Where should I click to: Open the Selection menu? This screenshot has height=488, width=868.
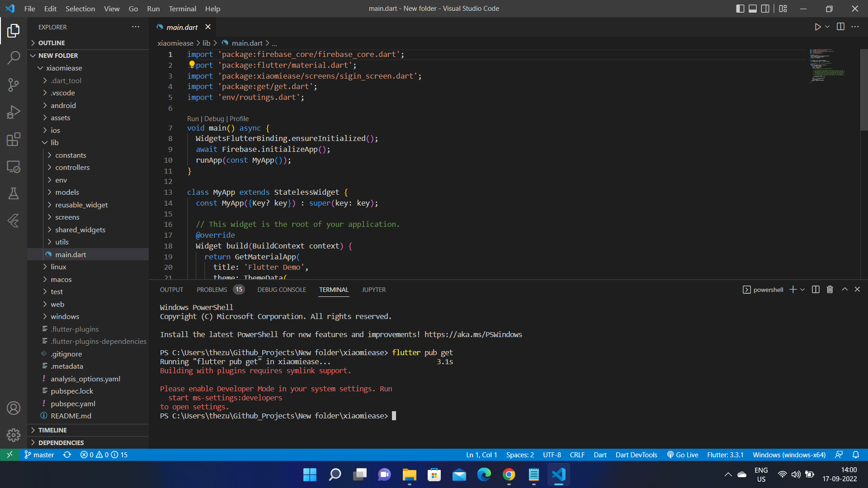click(80, 9)
